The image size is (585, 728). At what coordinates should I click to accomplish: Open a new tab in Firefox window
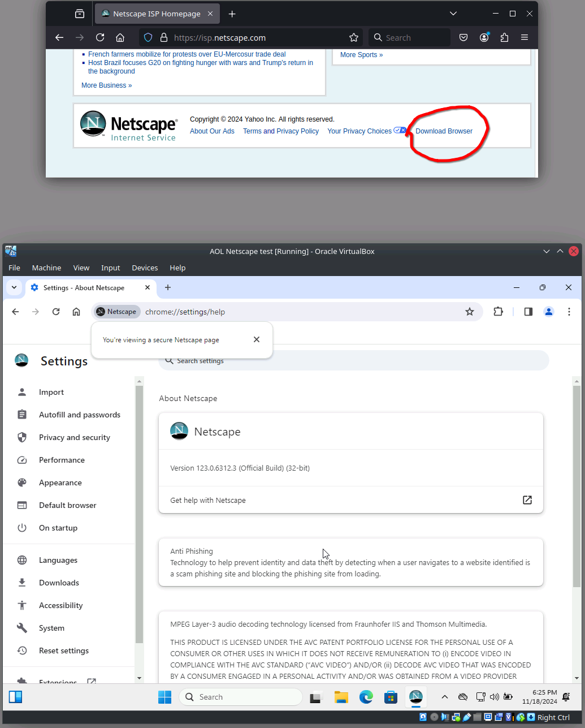point(232,14)
